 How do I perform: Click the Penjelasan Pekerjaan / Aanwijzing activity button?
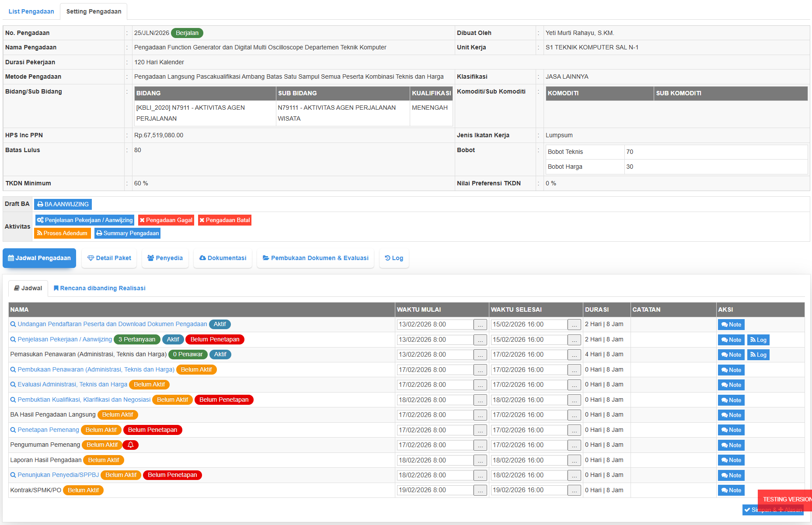pos(85,220)
